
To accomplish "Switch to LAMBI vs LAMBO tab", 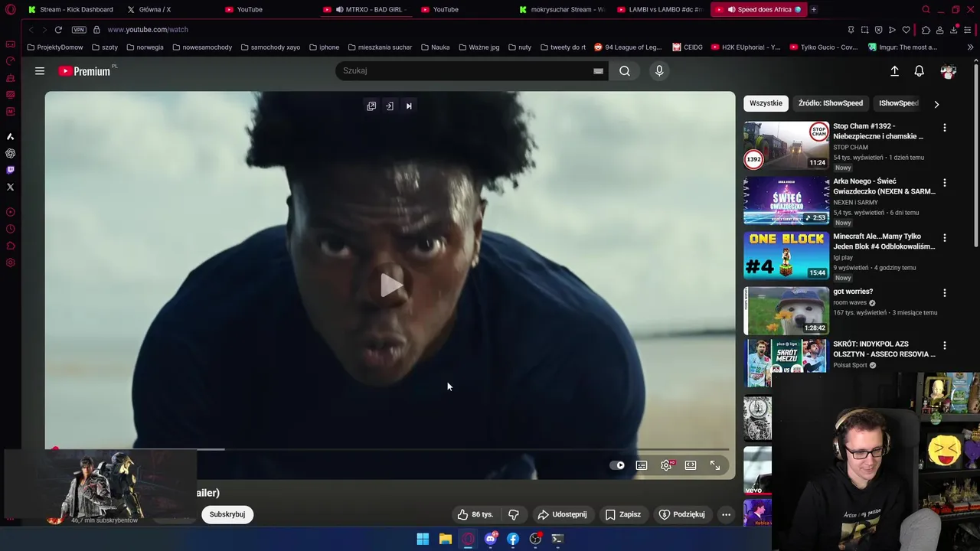I will [x=660, y=9].
